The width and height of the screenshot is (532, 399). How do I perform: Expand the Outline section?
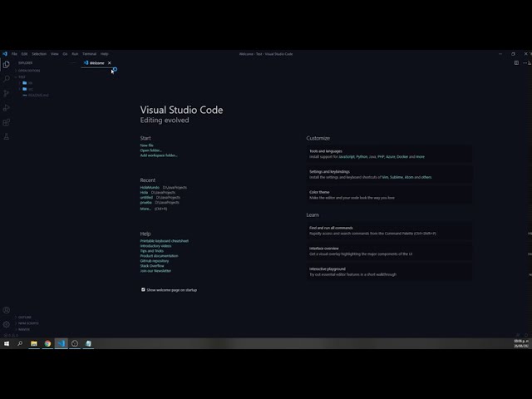point(25,318)
